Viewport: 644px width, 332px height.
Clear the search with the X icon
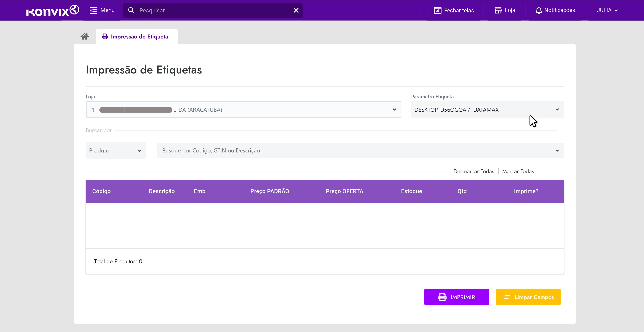[x=296, y=10]
